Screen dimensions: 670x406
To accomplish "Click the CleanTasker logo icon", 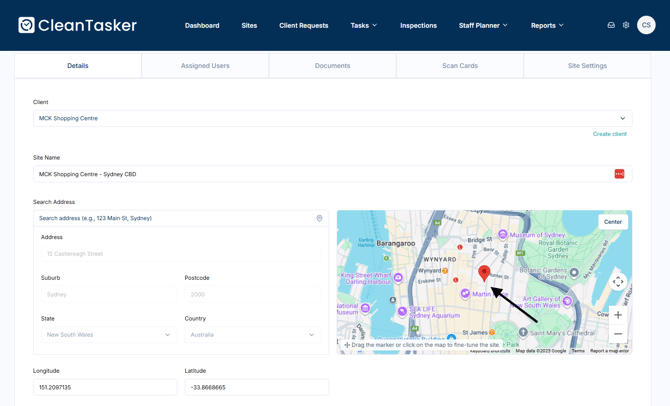I will (x=27, y=25).
